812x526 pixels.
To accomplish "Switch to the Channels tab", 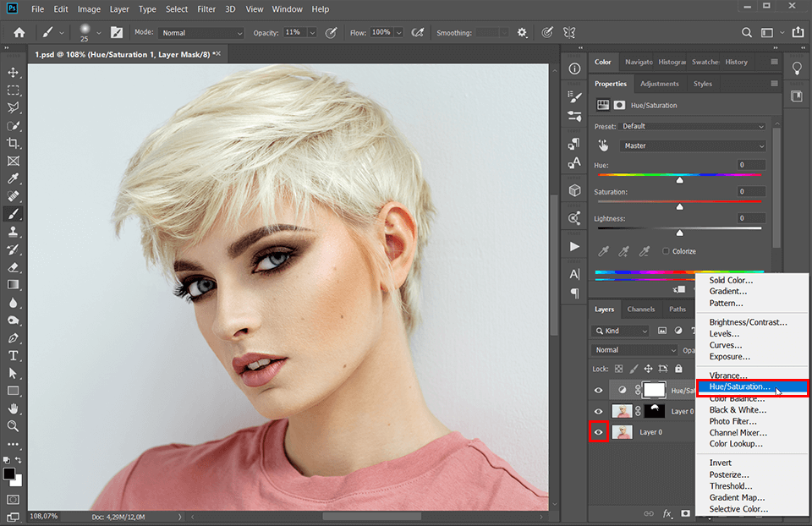I will (641, 309).
